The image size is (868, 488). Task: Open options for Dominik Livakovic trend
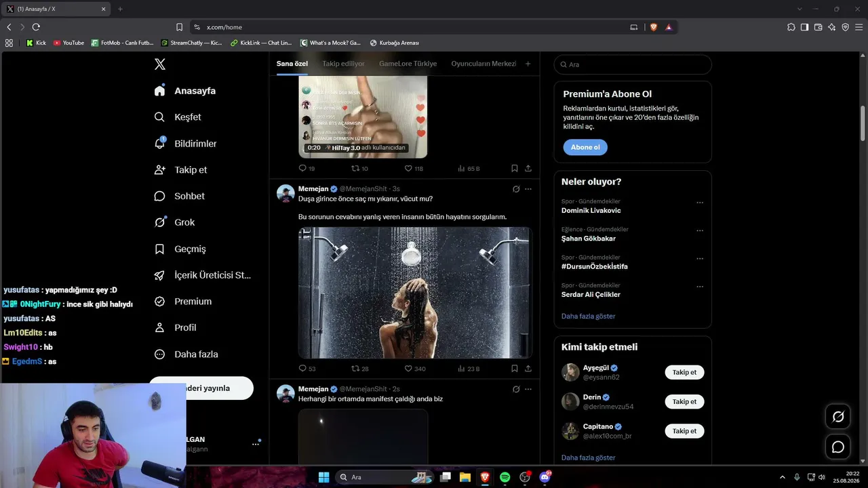(x=700, y=203)
